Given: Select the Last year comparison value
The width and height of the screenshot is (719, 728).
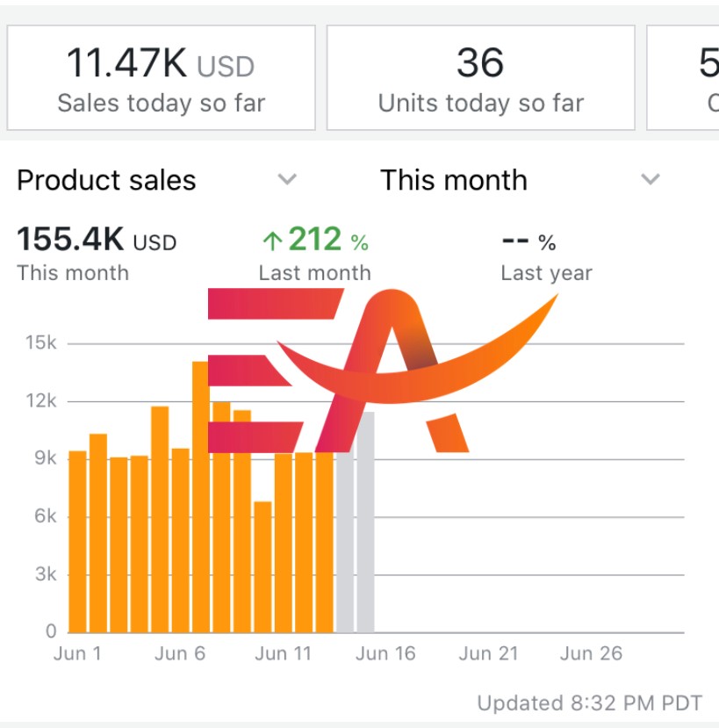Looking at the screenshot, I should pos(529,242).
